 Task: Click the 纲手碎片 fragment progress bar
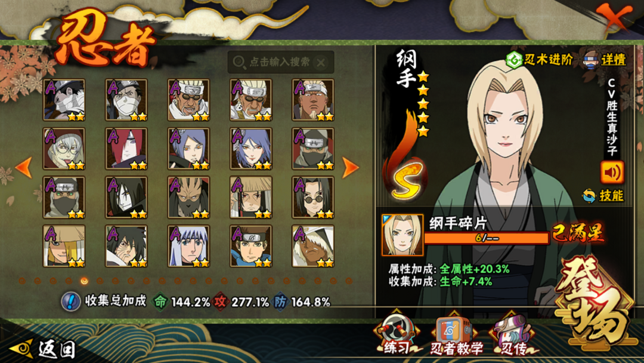click(487, 238)
